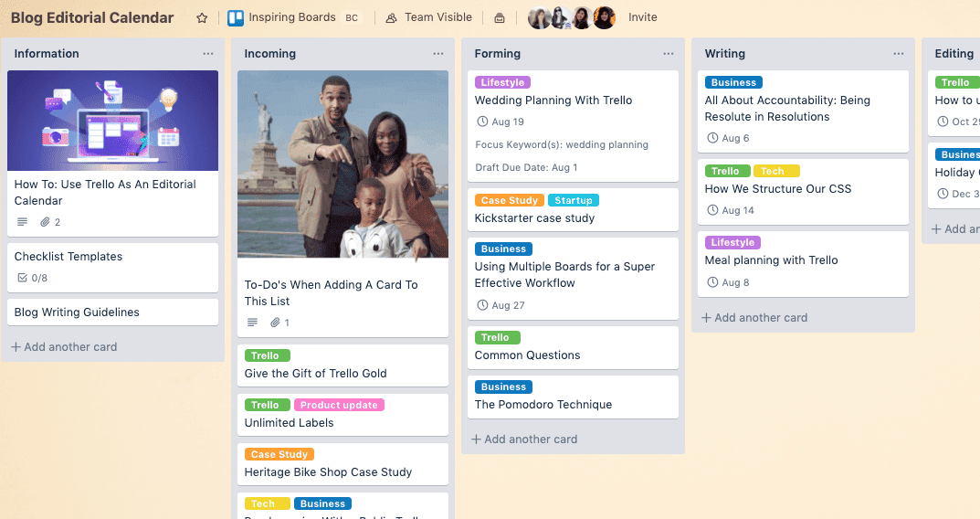Open Heritage Bike Shop Case Study card
Viewport: 980px width, 519px height.
[342, 464]
